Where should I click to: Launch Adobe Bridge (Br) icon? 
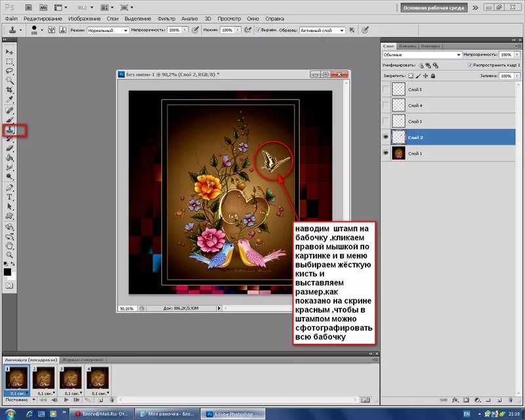point(29,7)
